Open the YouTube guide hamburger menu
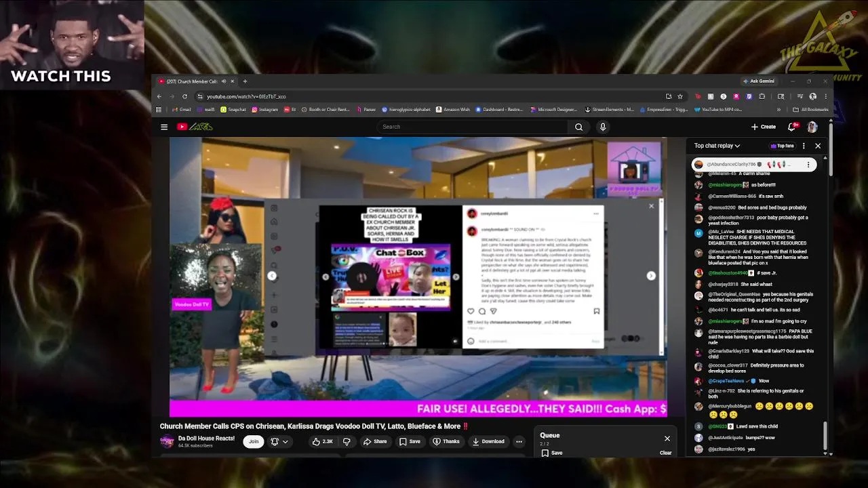The height and width of the screenshot is (488, 868). (x=164, y=127)
